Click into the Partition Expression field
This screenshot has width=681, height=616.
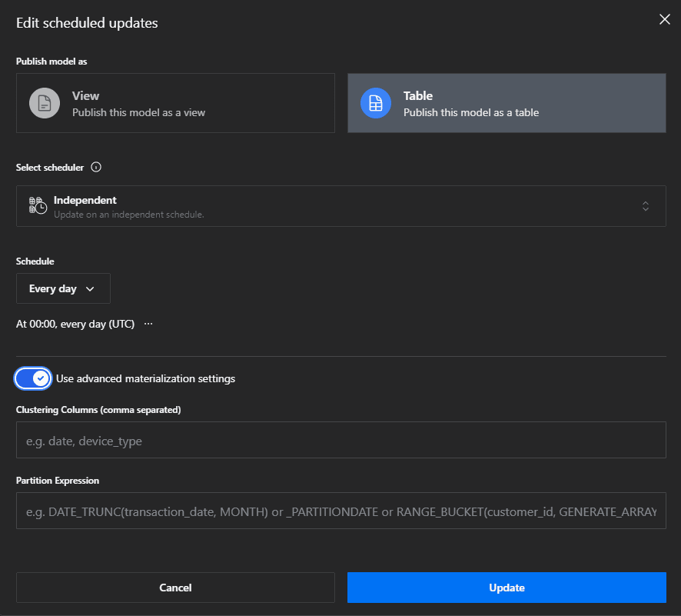pyautogui.click(x=340, y=511)
